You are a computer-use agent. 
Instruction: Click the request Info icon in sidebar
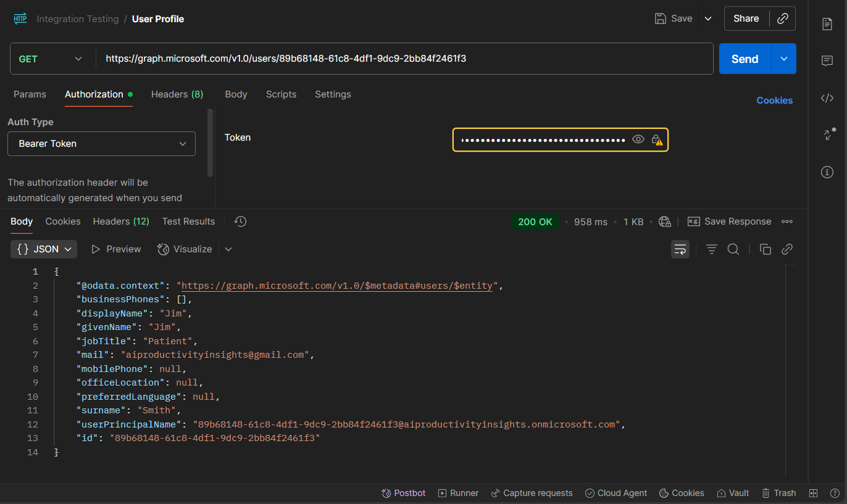tap(827, 172)
